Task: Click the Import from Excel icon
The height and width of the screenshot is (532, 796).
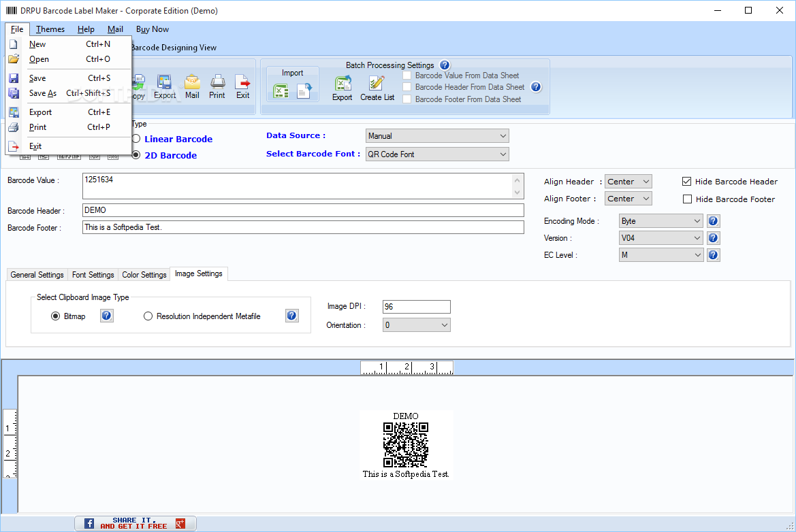Action: click(281, 90)
